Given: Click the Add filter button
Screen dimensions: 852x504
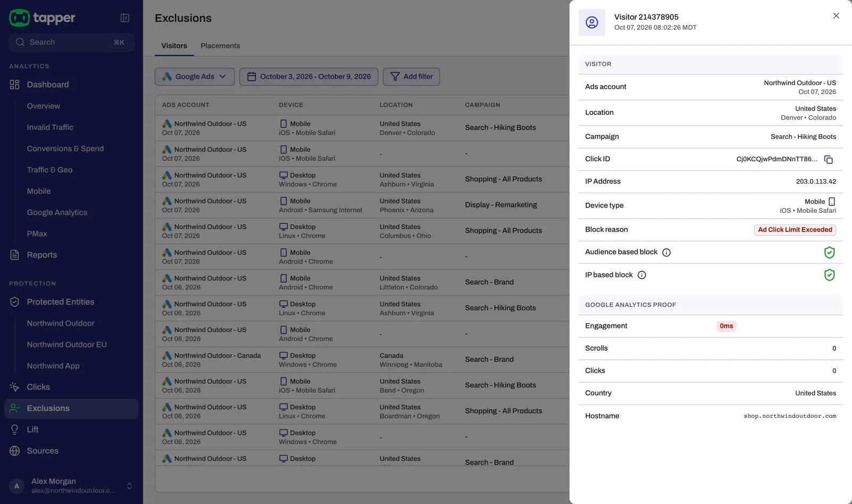Looking at the screenshot, I should pyautogui.click(x=412, y=77).
